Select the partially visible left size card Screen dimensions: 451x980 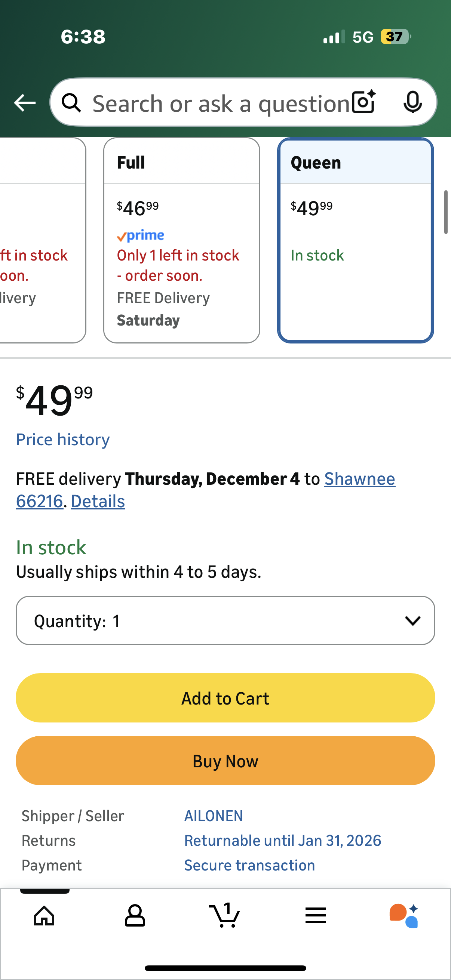pos(42,240)
